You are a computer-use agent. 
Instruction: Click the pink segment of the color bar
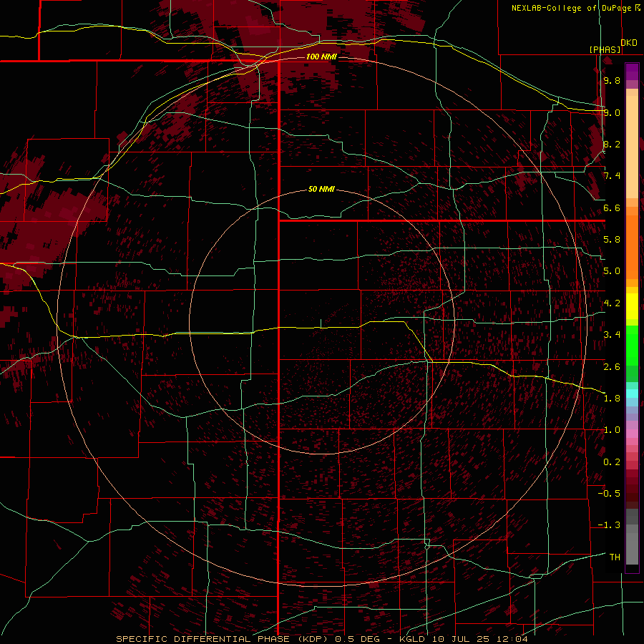click(632, 434)
